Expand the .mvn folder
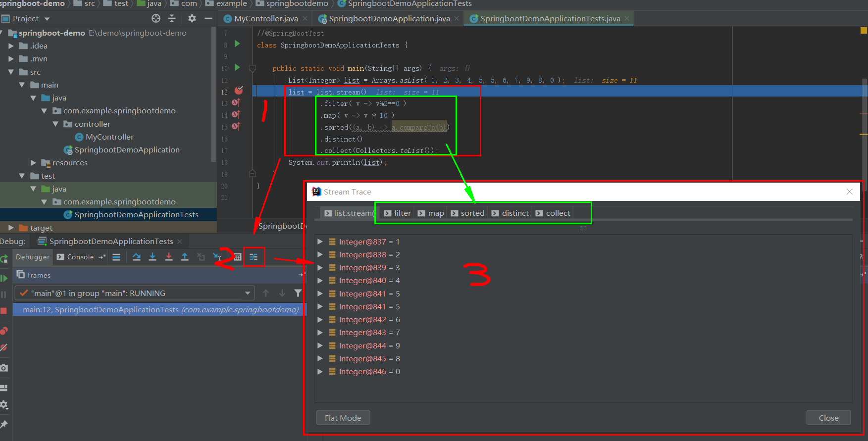 click(11, 58)
